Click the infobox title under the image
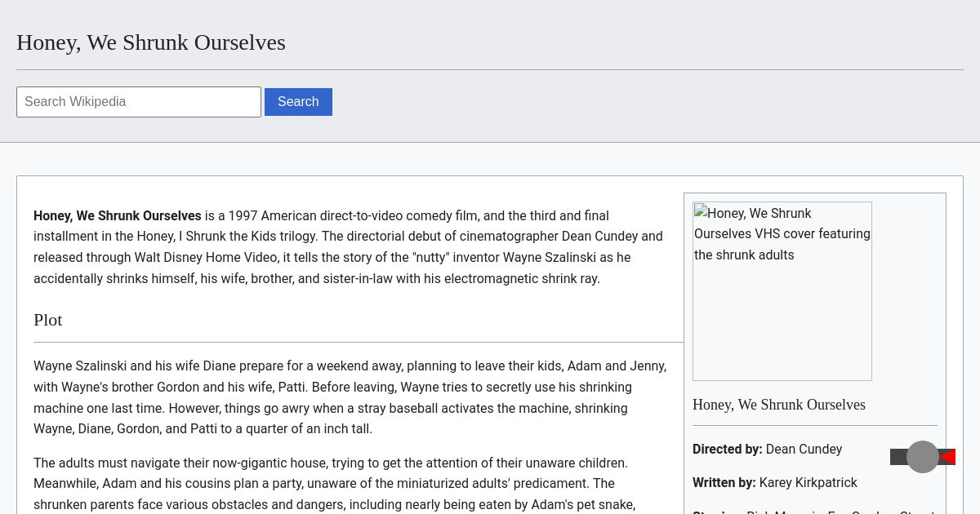980x514 pixels. tap(778, 405)
